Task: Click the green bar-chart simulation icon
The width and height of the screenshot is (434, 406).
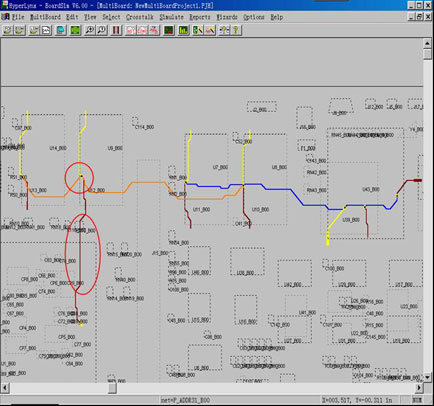Action: pyautogui.click(x=183, y=30)
